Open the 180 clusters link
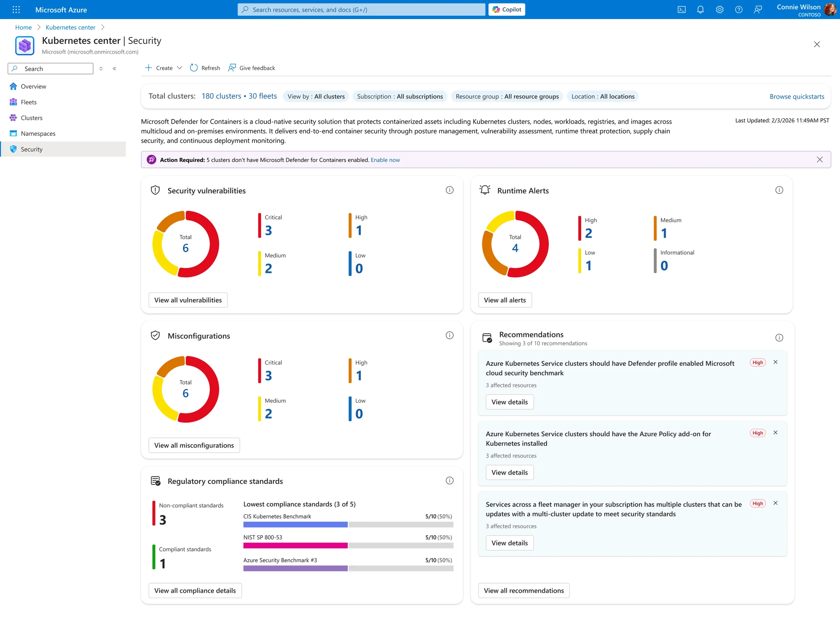The height and width of the screenshot is (621, 840). [221, 96]
